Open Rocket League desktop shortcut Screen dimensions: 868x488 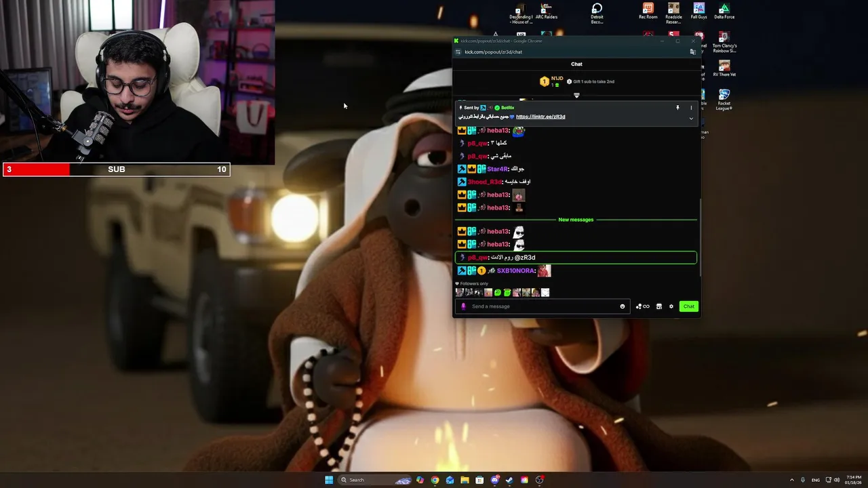pyautogui.click(x=724, y=99)
